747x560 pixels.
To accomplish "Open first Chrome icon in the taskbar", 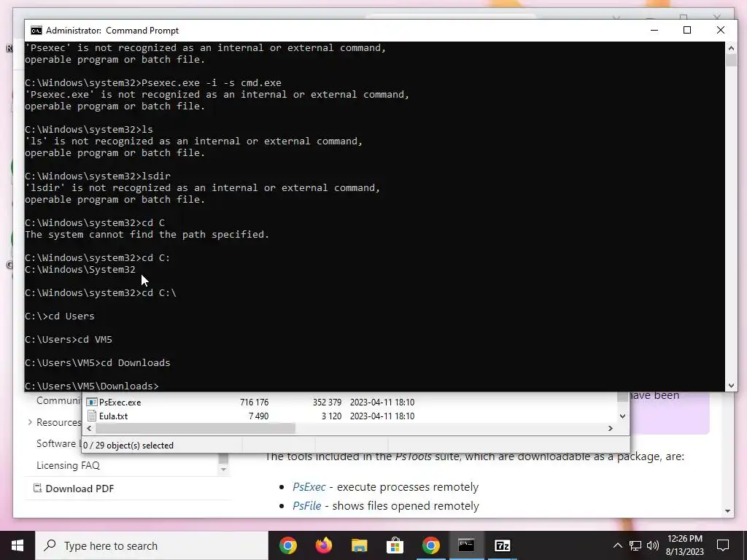I will click(288, 545).
